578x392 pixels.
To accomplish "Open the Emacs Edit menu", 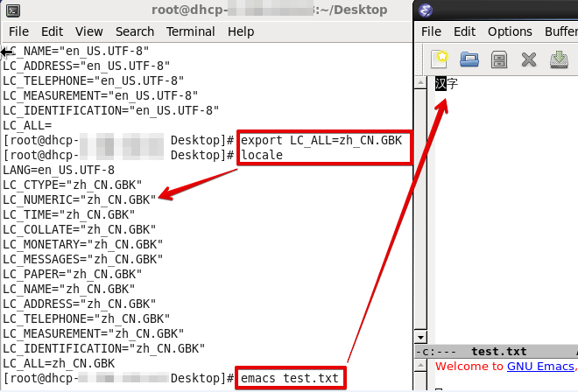I will tap(464, 31).
